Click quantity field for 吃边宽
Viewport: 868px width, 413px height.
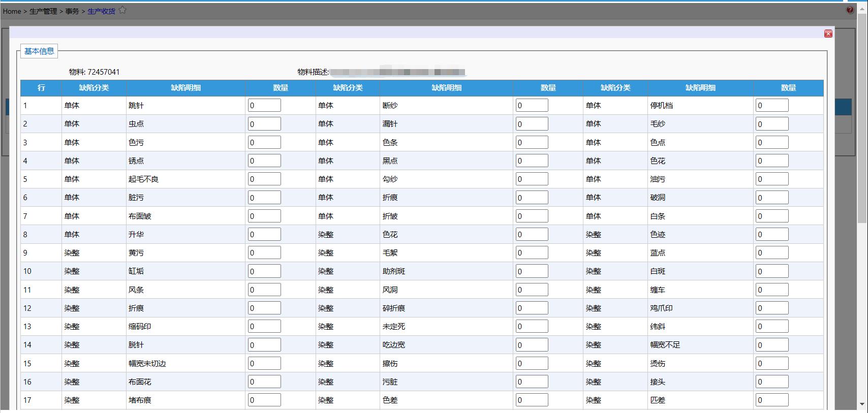[532, 345]
